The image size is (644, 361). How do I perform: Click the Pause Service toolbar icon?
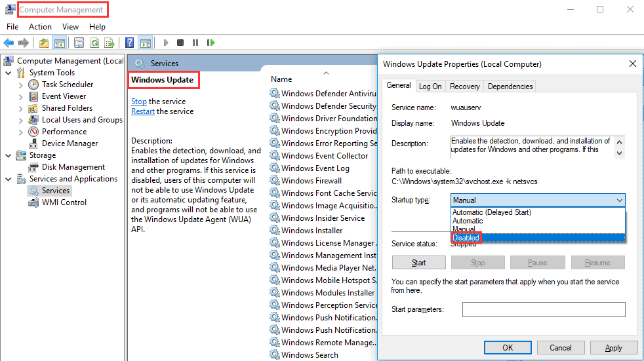(x=195, y=43)
